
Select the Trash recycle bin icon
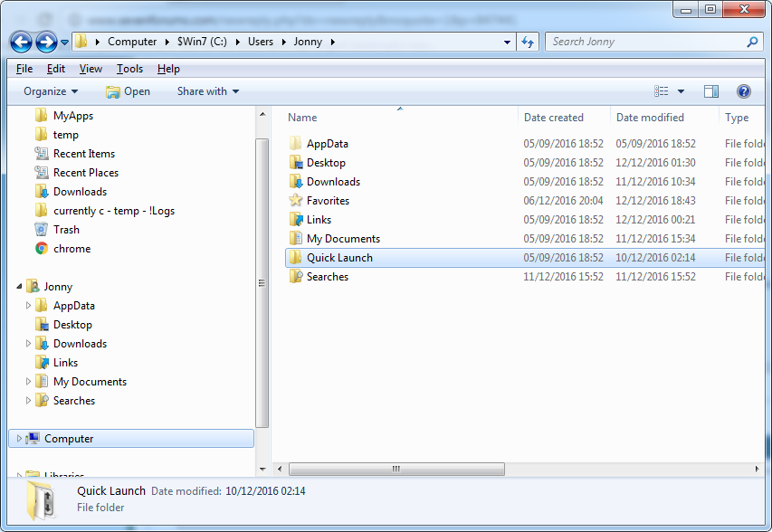(42, 229)
